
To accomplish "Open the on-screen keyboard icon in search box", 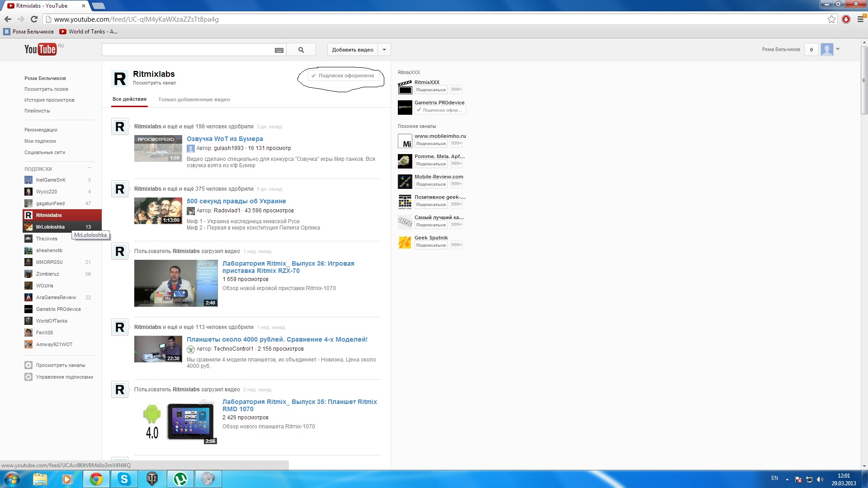I will pyautogui.click(x=279, y=50).
